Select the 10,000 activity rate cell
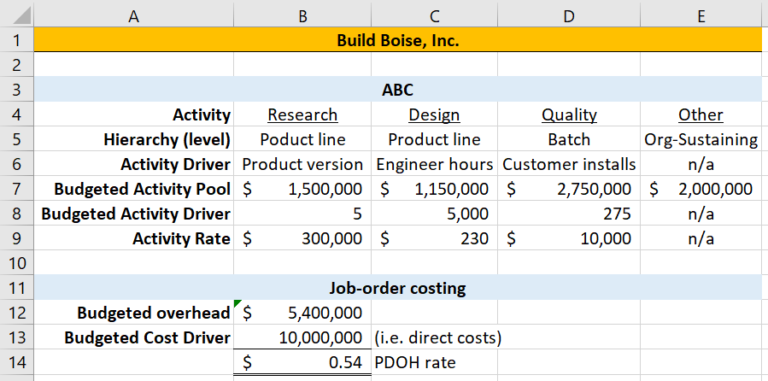Image resolution: width=768 pixels, height=381 pixels. click(569, 238)
